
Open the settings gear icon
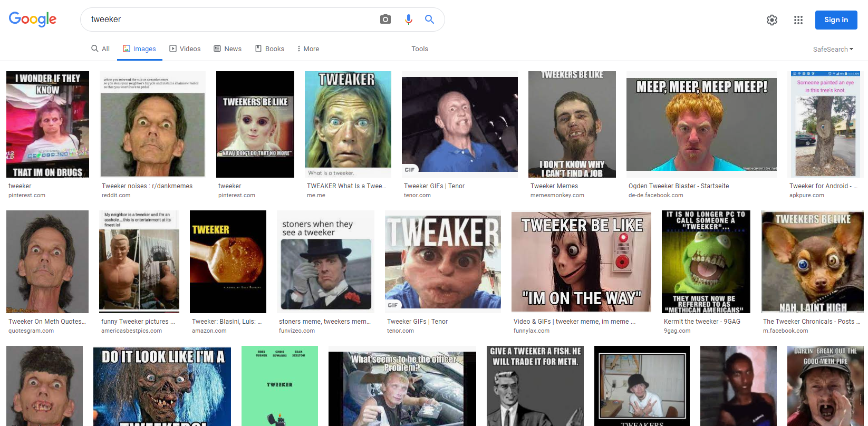point(772,20)
